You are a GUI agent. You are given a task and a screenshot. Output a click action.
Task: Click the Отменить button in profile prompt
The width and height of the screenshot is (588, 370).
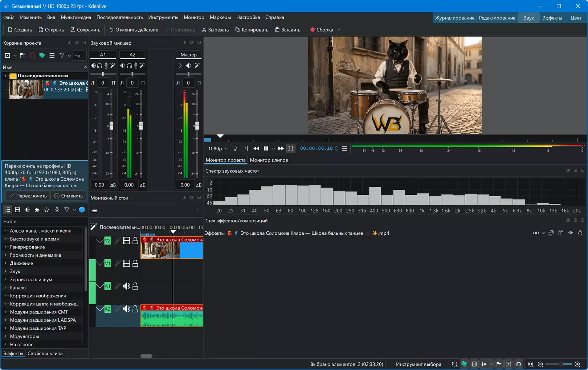68,196
